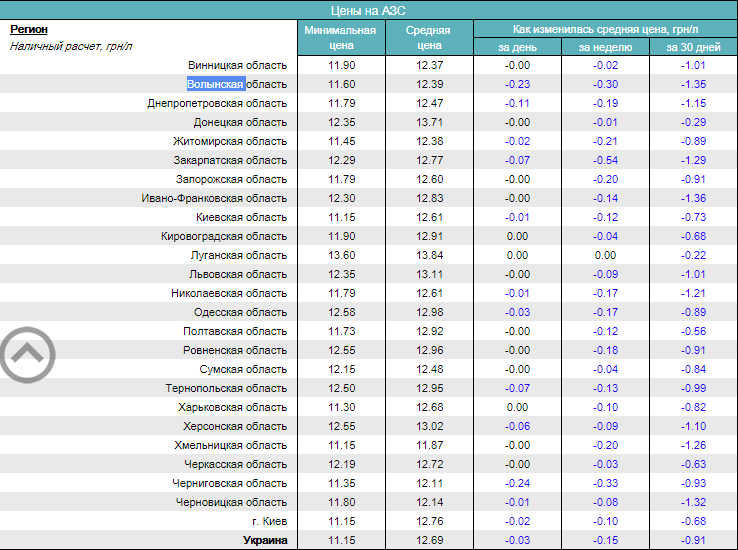The width and height of the screenshot is (738, 550).
Task: Click Zakarpattia weekly change -0.54
Action: [605, 160]
